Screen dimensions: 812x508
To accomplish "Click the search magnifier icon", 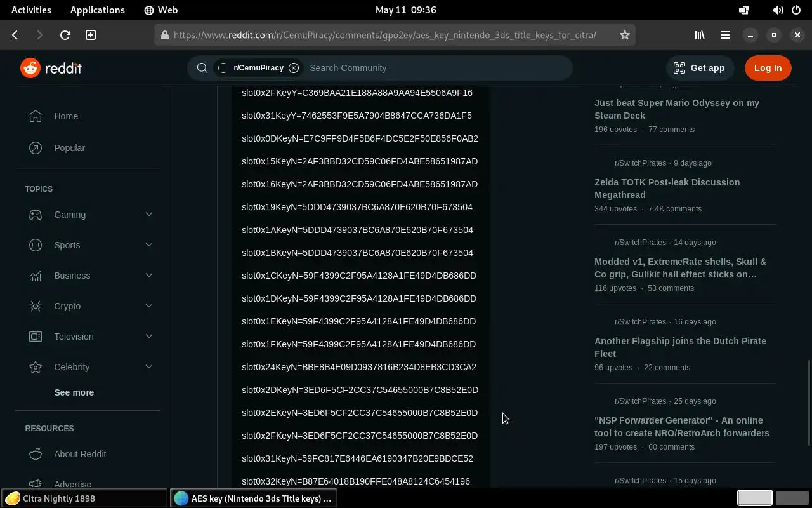I will pos(202,68).
